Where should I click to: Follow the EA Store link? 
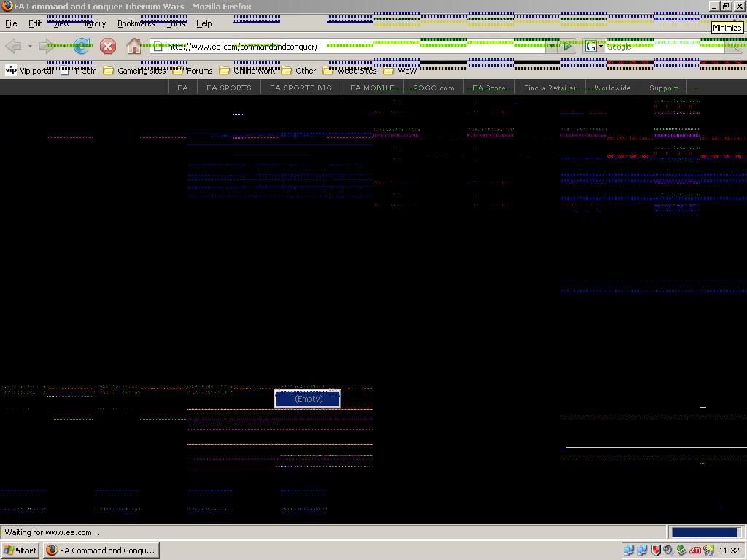coord(489,87)
